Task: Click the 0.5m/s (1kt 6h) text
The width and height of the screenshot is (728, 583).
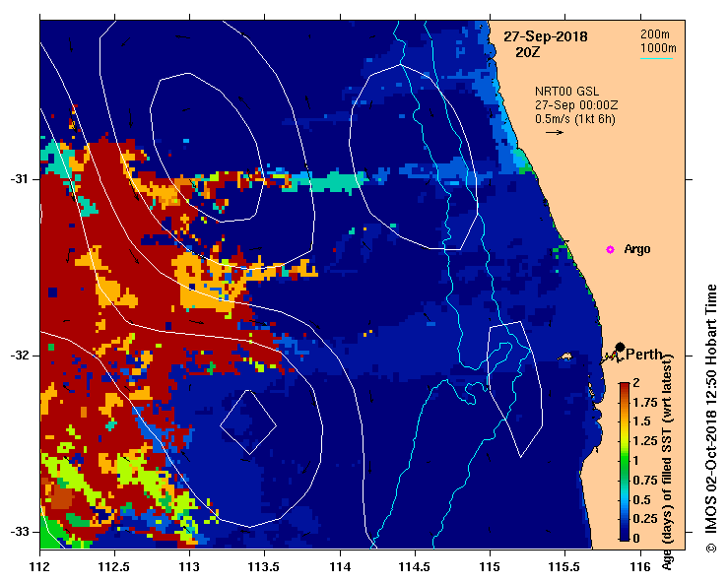Action: click(574, 119)
